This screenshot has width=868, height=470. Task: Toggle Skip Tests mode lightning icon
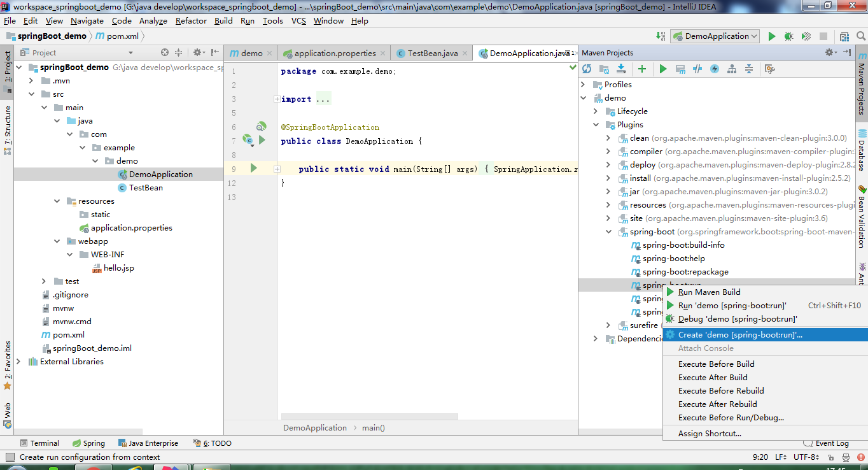[715, 69]
